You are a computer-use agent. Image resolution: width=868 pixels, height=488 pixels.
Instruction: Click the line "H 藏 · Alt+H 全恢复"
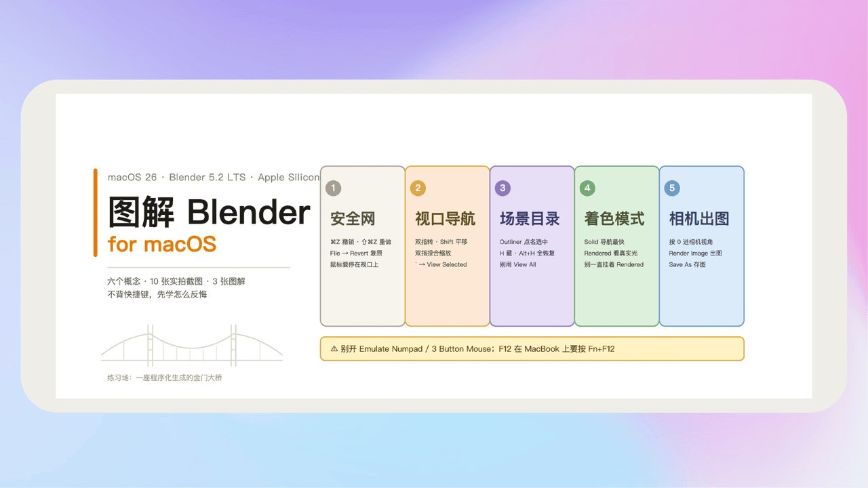pyautogui.click(x=528, y=253)
